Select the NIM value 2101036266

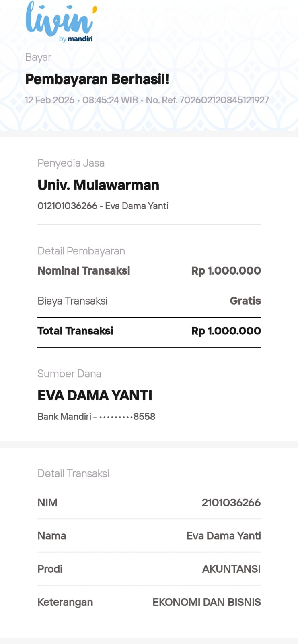[231, 503]
